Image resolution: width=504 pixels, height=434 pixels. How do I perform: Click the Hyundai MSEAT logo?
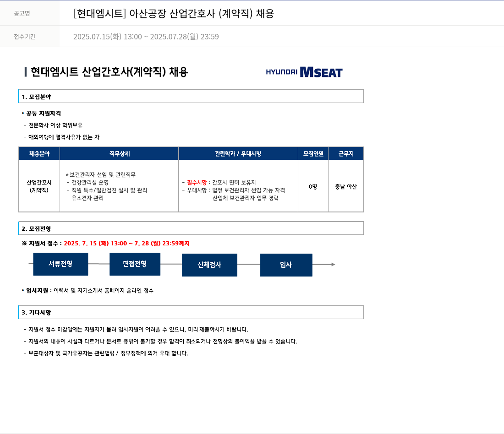(x=304, y=72)
